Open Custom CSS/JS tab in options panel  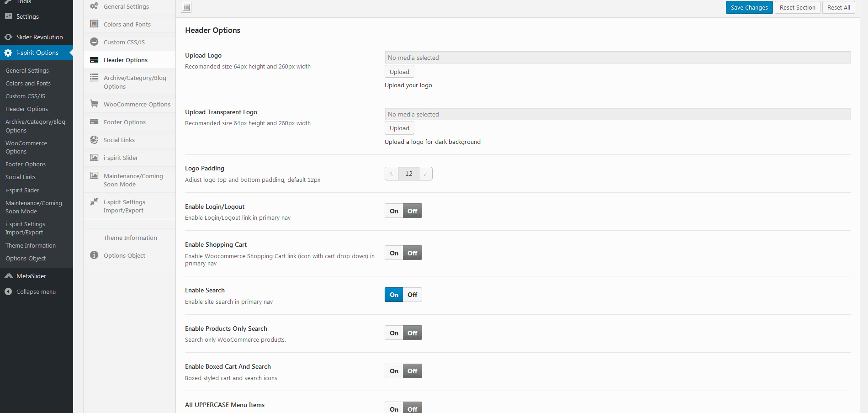pos(130,42)
